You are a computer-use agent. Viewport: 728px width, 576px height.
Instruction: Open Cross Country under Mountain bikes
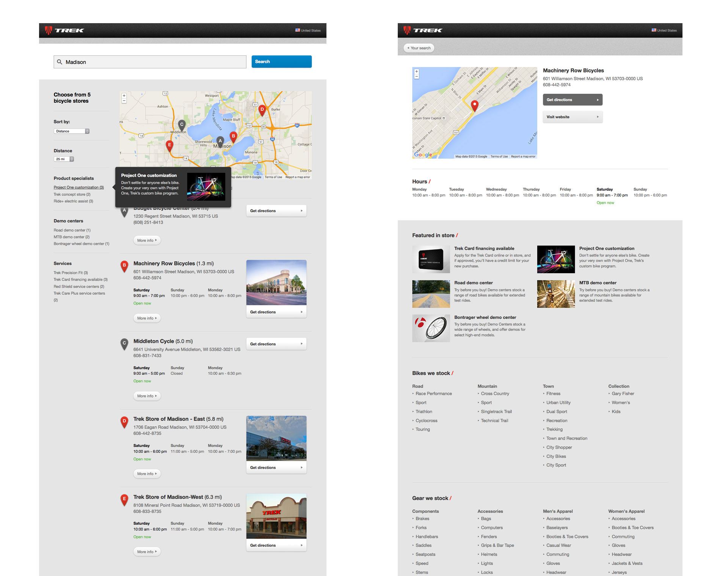pos(495,393)
